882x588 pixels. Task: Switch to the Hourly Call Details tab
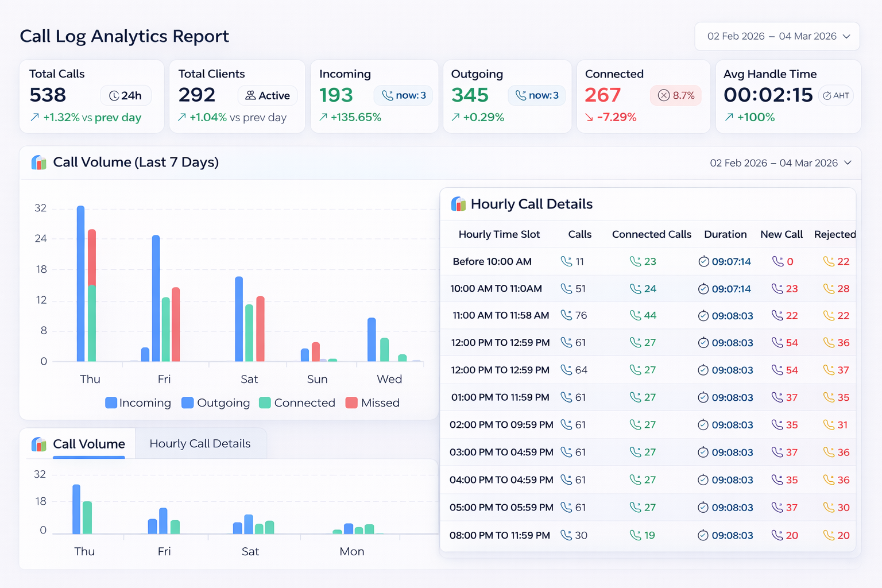[x=200, y=444]
